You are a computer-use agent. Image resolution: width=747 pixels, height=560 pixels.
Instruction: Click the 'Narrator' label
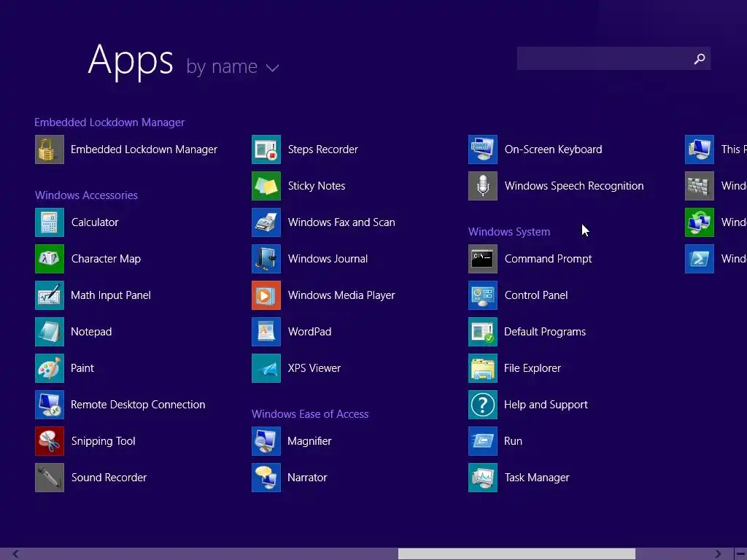coord(307,478)
